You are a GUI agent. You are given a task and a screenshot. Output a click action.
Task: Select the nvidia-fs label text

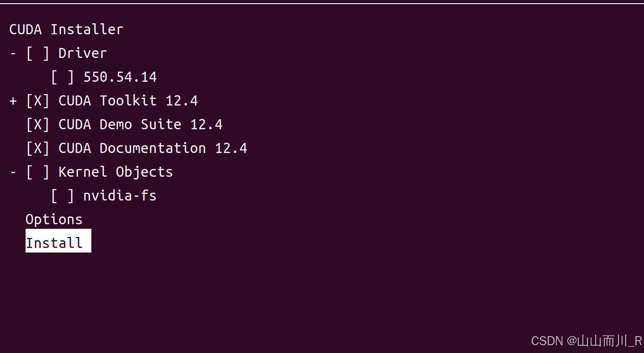[120, 196]
